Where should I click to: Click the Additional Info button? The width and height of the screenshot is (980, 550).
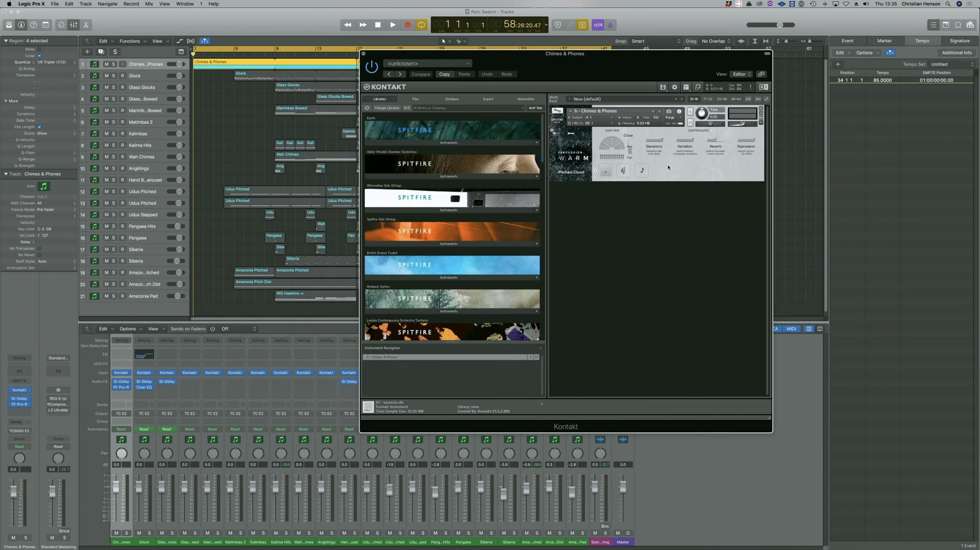pyautogui.click(x=956, y=53)
